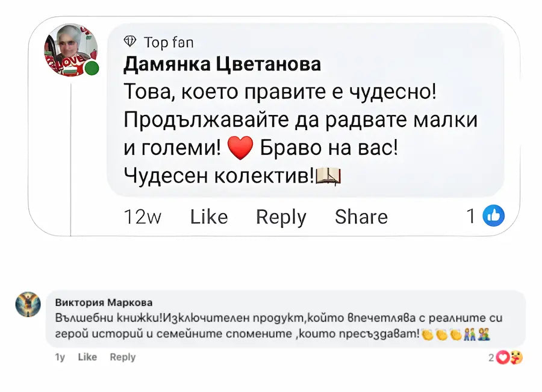The height and width of the screenshot is (392, 542).
Task: Click the 12w timestamp
Action: click(x=142, y=217)
